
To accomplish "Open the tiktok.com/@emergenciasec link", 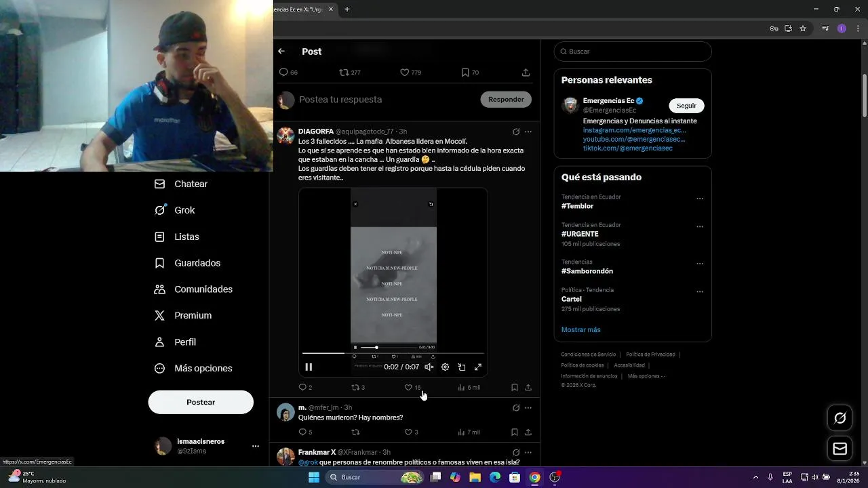I will click(628, 148).
